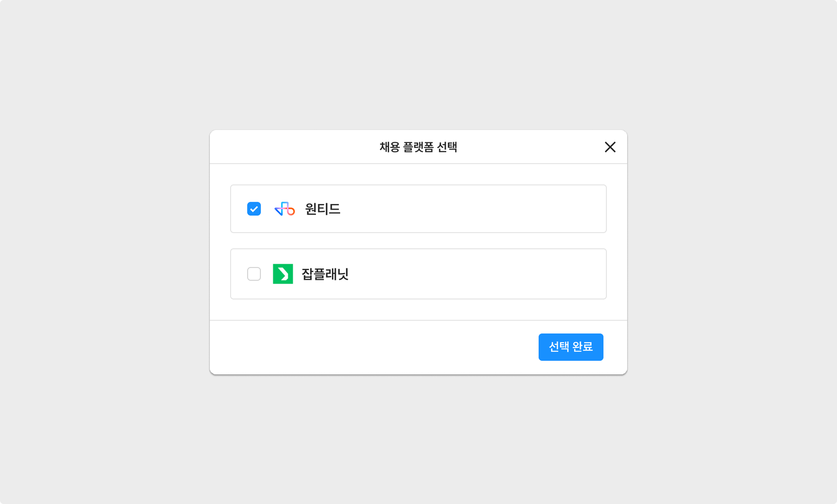Select the 잡플래닛 text label
The width and height of the screenshot is (837, 504).
325,274
